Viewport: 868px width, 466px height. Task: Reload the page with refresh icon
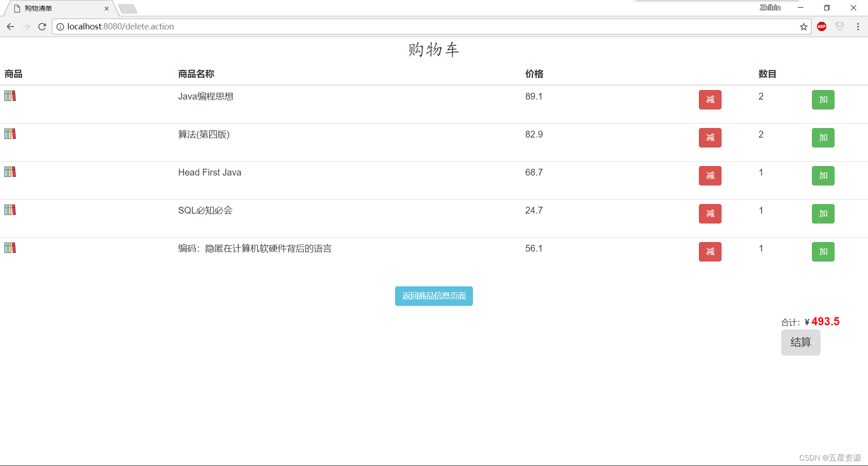pyautogui.click(x=42, y=27)
